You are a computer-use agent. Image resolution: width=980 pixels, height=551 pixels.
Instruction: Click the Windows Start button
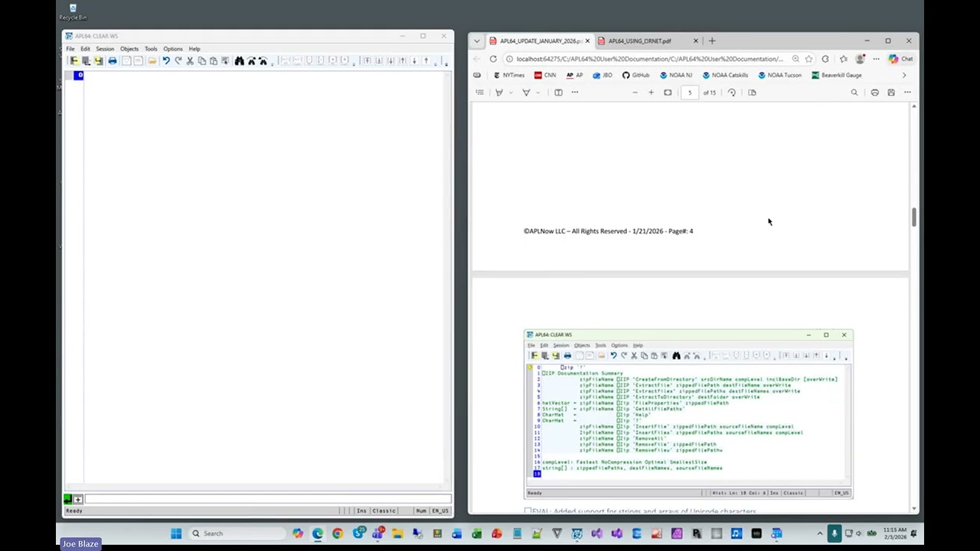pyautogui.click(x=176, y=533)
